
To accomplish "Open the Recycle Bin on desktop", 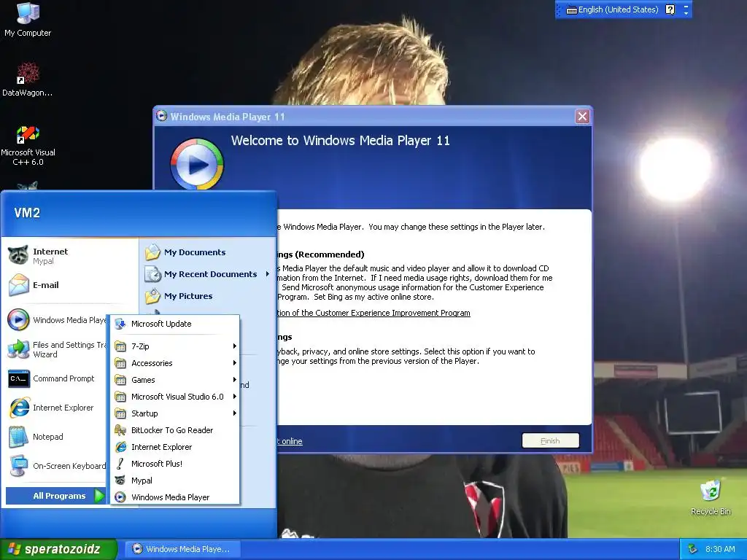I will [711, 497].
